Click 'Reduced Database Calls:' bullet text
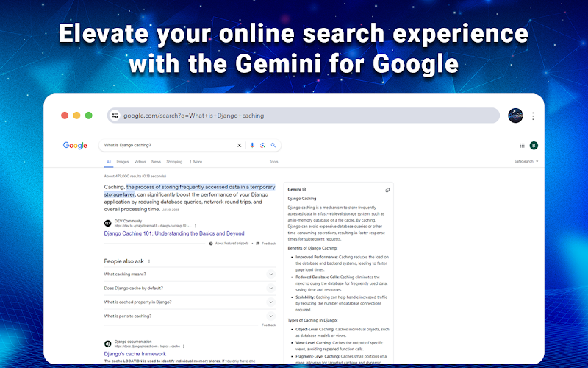Screen dimensions: 588x368 [x=318, y=277]
